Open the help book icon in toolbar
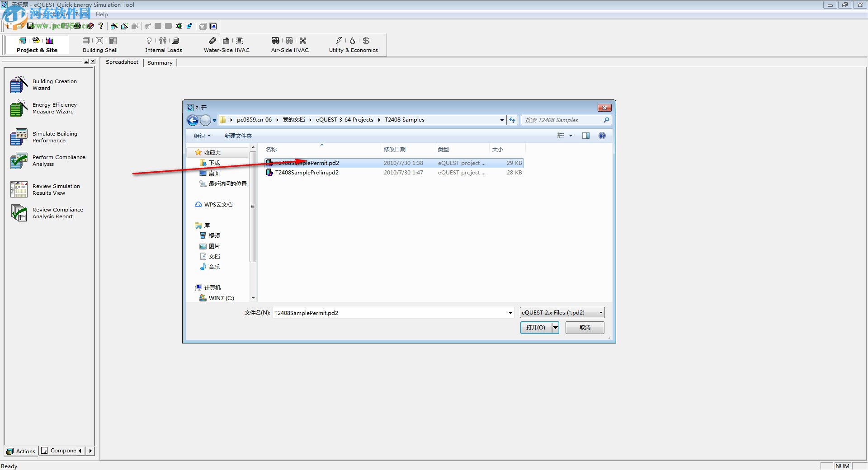Viewport: 868px width, 470px height. coord(90,26)
